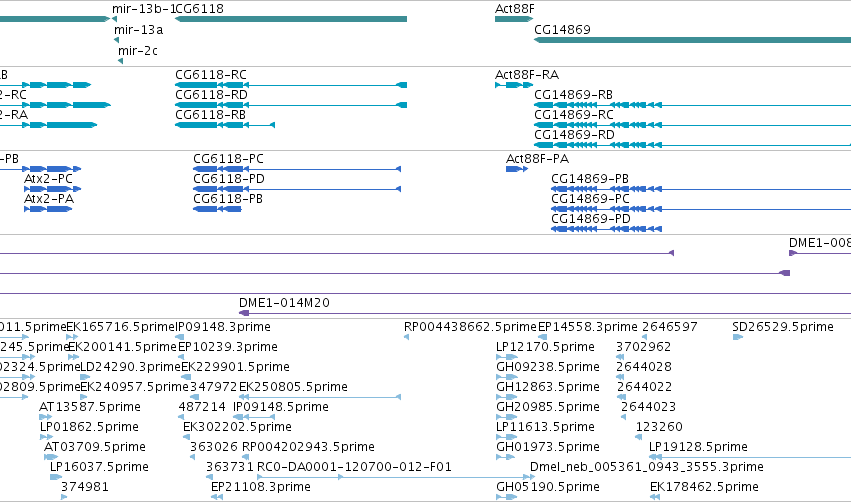The height and width of the screenshot is (502, 851).
Task: Select the IP09148.5prime EST label
Action: pyautogui.click(x=281, y=407)
